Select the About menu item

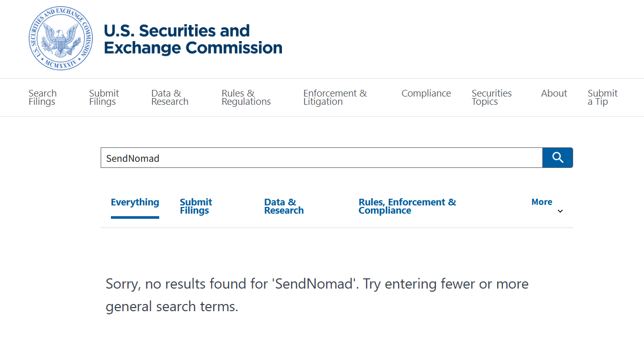tap(554, 93)
